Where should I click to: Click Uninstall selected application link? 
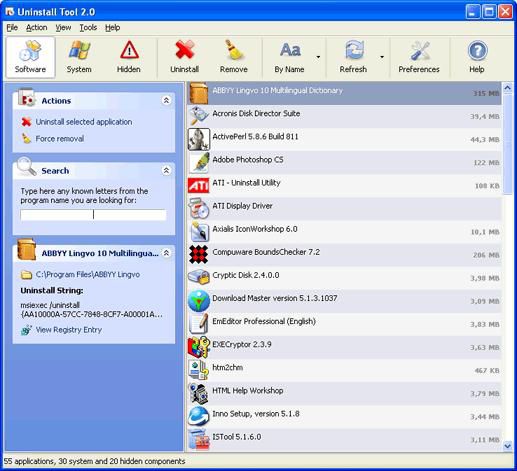click(x=84, y=122)
